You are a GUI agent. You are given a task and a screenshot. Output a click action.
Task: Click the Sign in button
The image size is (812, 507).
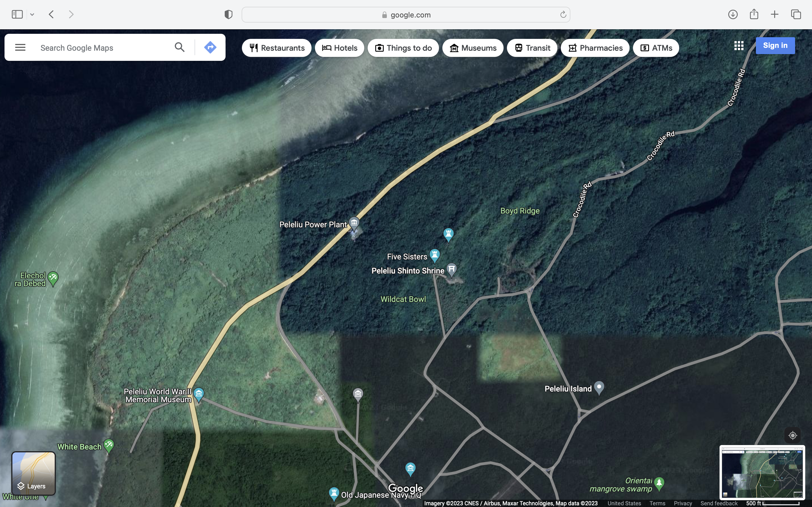click(x=775, y=46)
